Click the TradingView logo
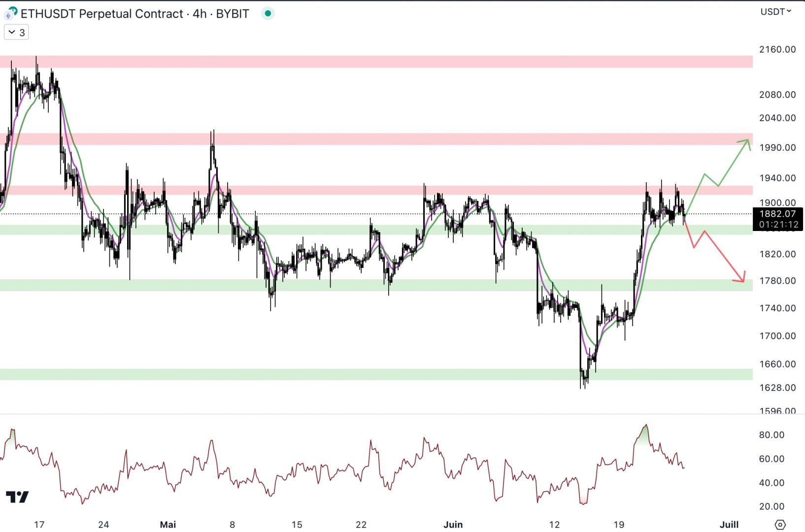Viewport: 805px width, 532px height. coord(17,497)
